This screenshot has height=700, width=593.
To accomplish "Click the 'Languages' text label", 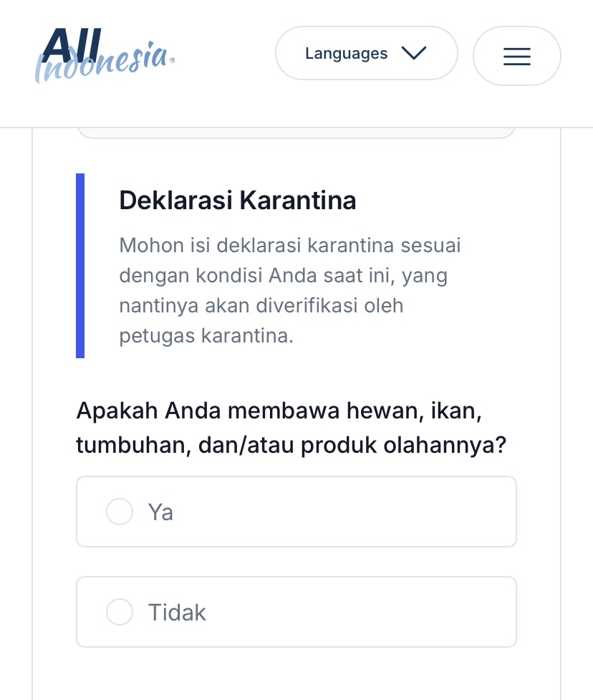I will [346, 54].
